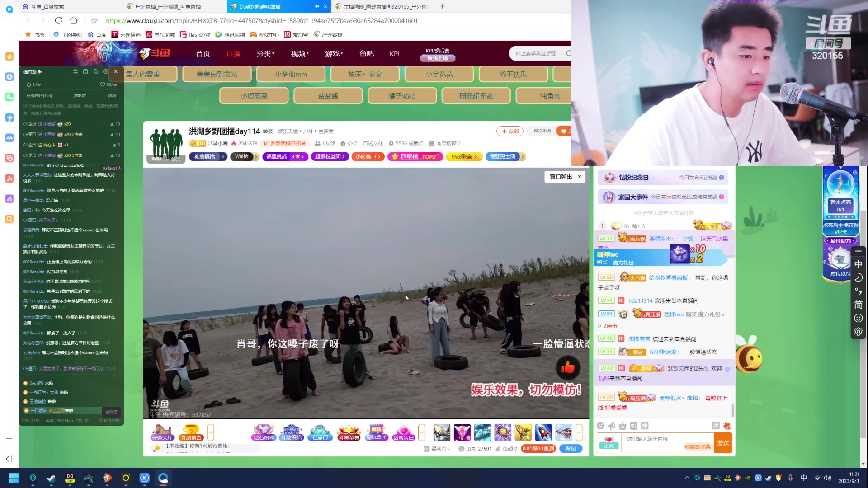Reload the page with refresh icon

(x=58, y=20)
